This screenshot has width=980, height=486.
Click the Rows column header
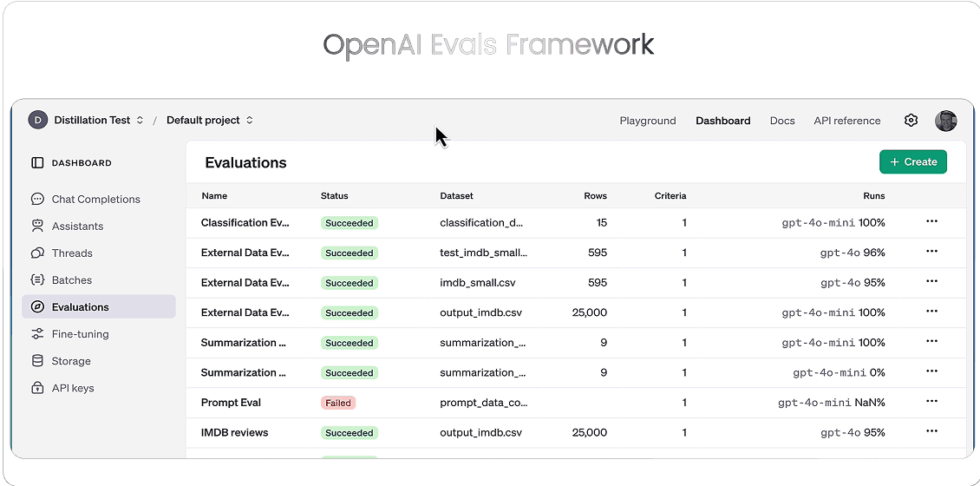[x=596, y=196]
